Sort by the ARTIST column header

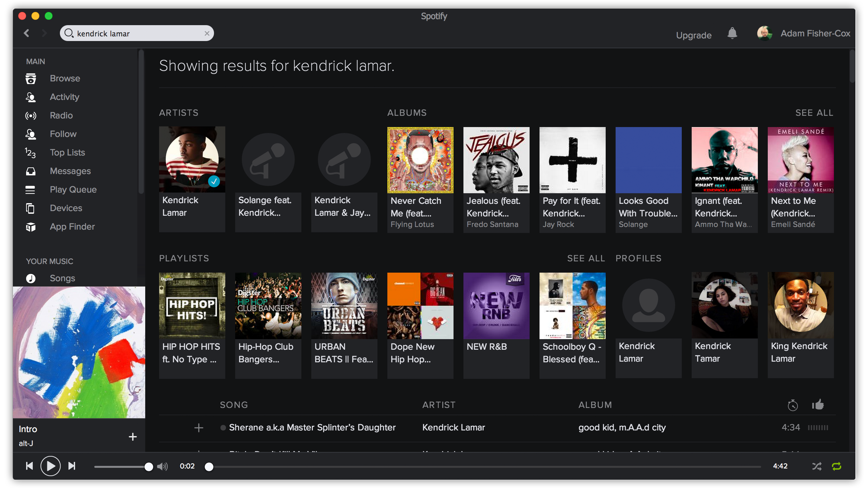[439, 405]
